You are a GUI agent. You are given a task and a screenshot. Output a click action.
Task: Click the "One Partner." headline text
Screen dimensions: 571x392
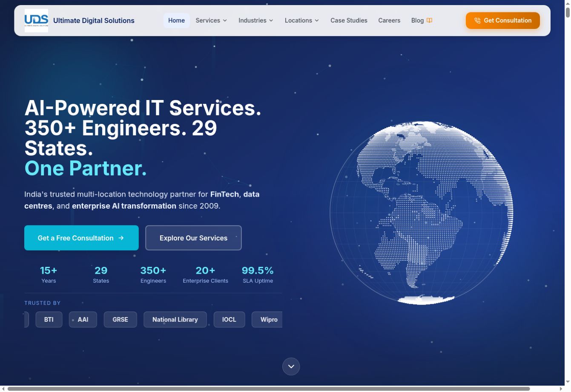click(x=86, y=169)
